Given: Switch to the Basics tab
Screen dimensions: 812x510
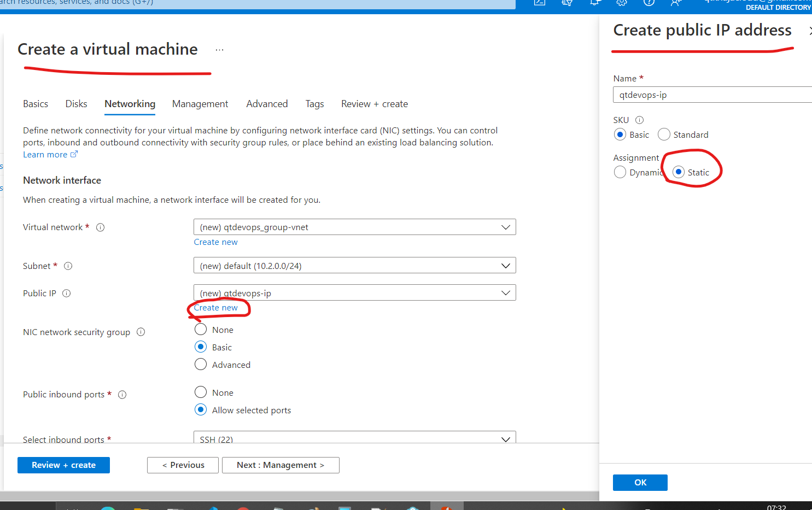Looking at the screenshot, I should point(36,104).
